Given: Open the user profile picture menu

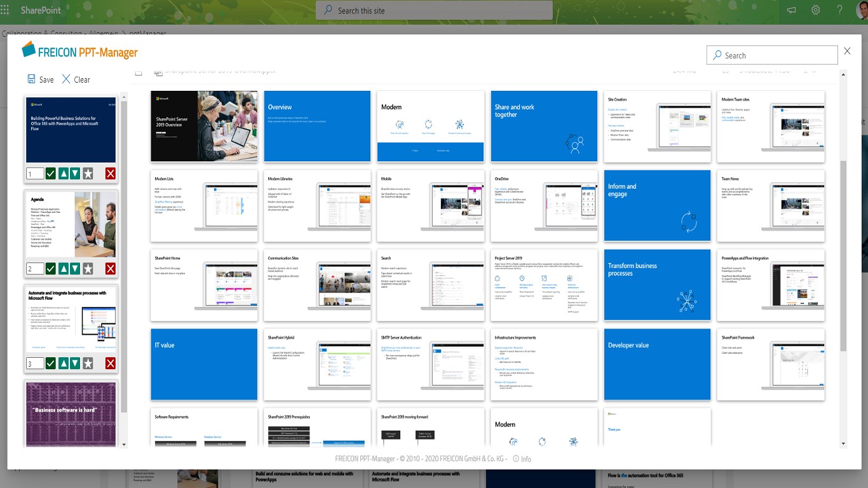Looking at the screenshot, I should (x=863, y=10).
